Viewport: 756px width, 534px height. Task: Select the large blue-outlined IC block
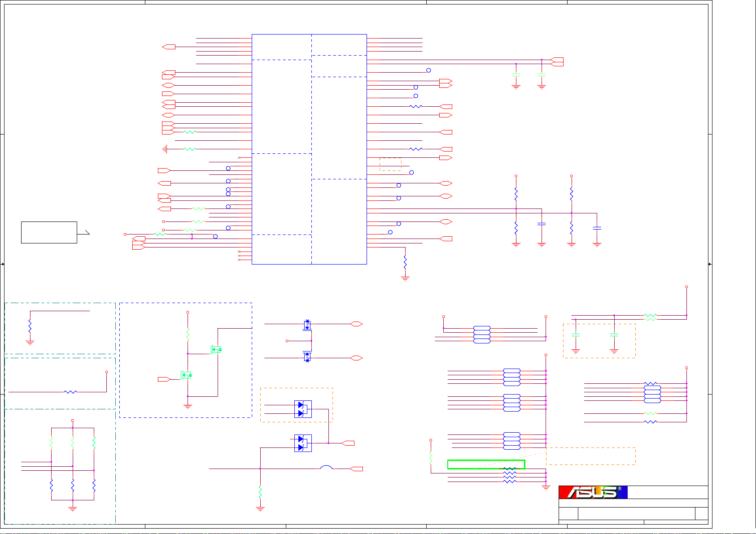(x=309, y=149)
